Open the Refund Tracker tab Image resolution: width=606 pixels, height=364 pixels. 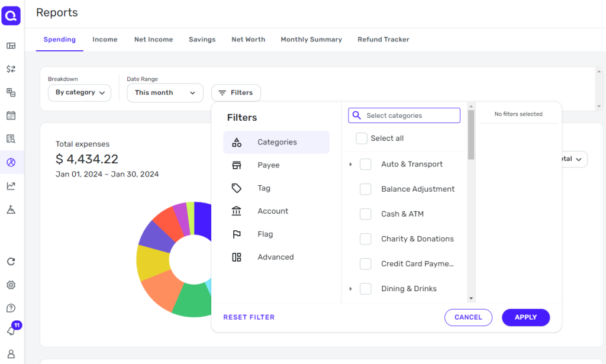point(383,39)
